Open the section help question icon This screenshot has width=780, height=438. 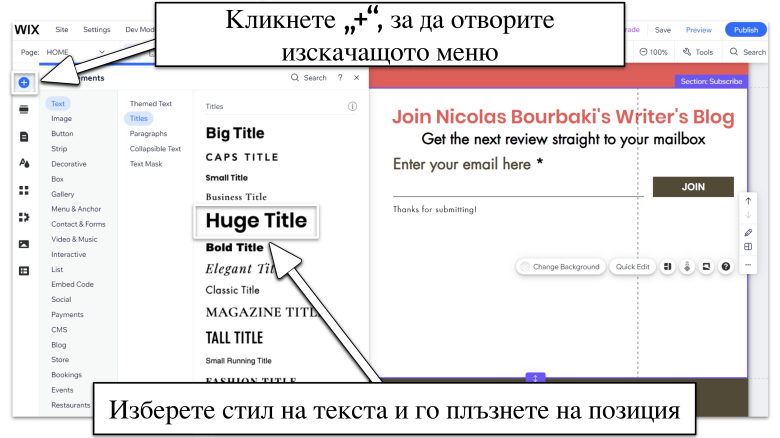pos(726,267)
